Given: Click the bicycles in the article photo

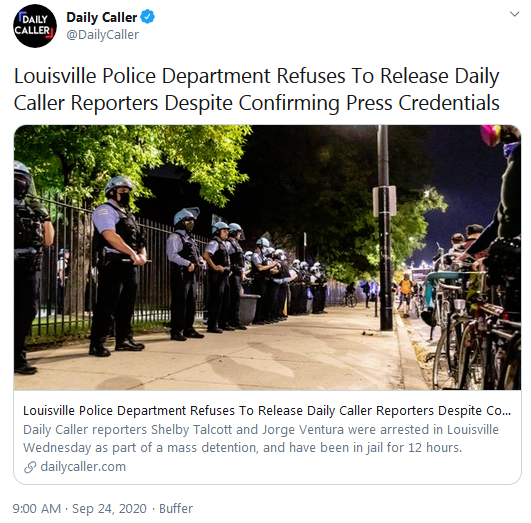Looking at the screenshot, I should click(x=474, y=323).
